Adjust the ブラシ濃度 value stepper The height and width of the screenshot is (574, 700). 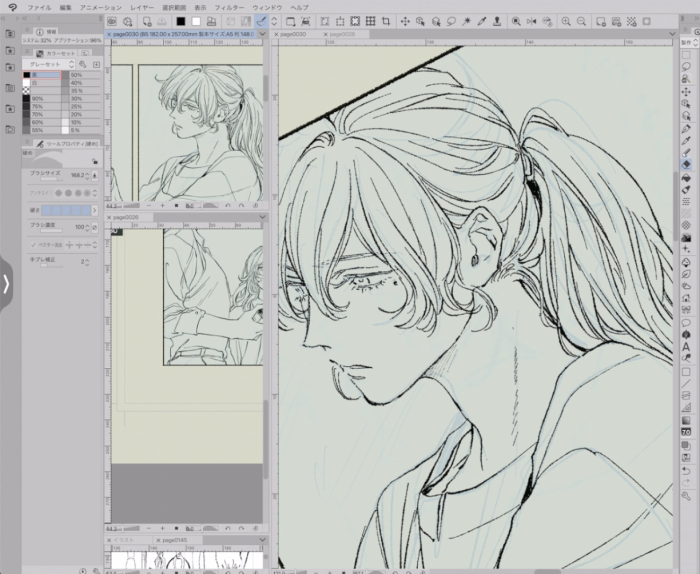point(87,228)
